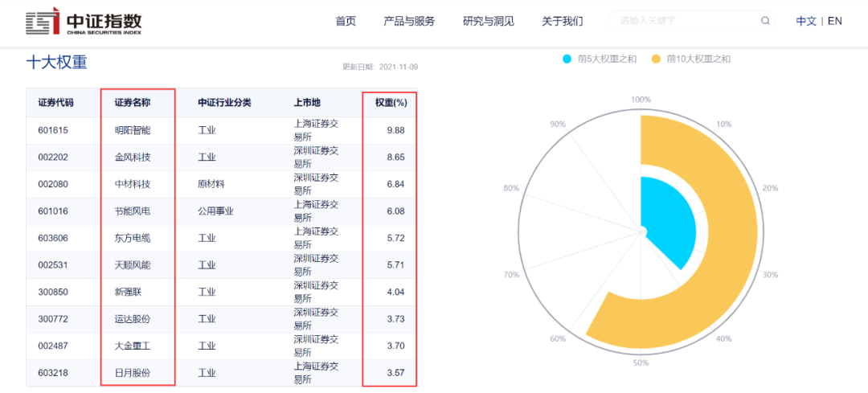Click the 证券代码 column header
Image resolution: width=868 pixels, height=393 pixels.
coord(55,103)
